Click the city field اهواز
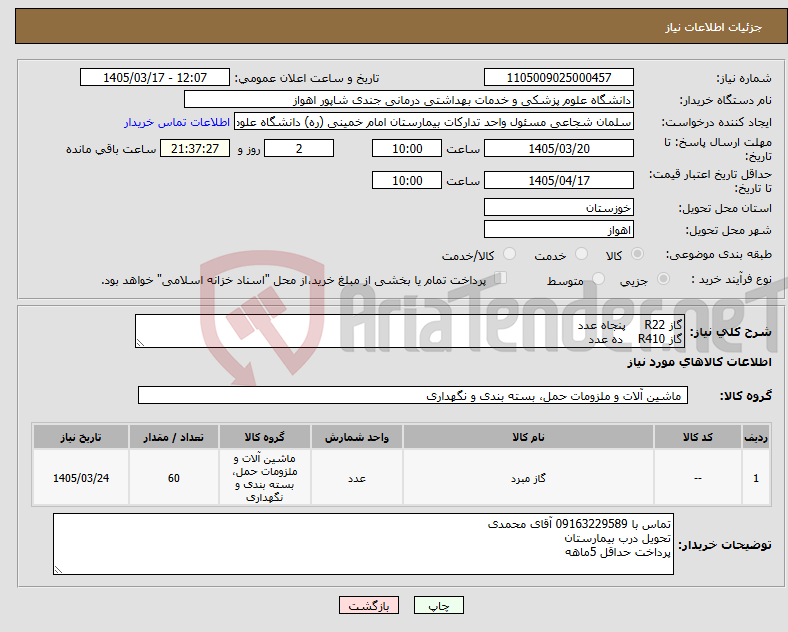The width and height of the screenshot is (788, 632). (x=558, y=229)
